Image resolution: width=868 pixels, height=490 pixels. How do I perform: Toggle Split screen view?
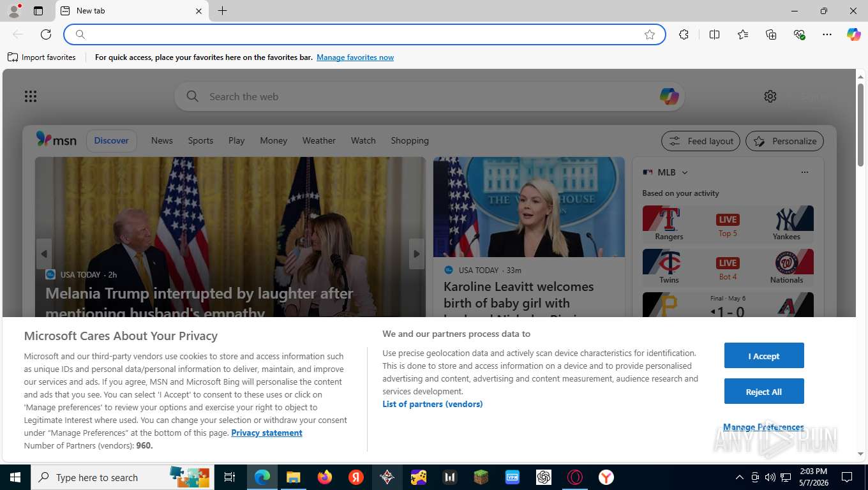(714, 34)
